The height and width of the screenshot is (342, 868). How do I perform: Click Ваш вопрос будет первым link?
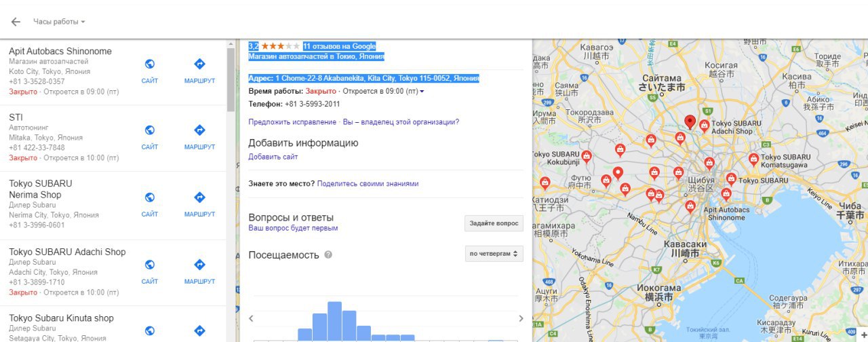pyautogui.click(x=293, y=228)
